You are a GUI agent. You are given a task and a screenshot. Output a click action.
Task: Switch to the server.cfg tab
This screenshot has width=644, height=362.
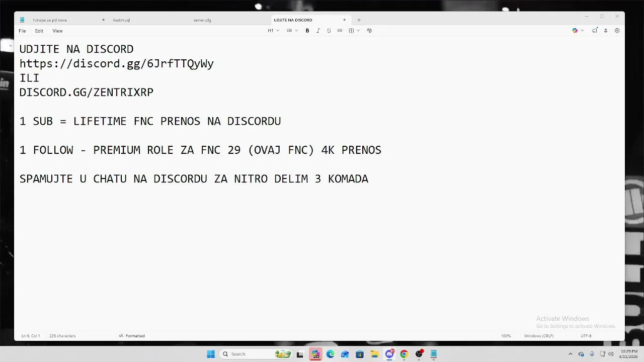pos(229,20)
